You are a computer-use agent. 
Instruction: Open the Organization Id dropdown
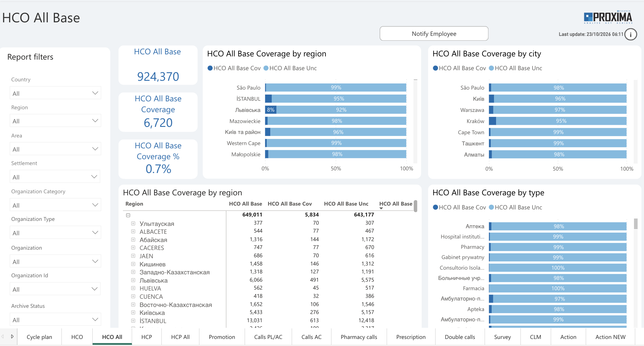pos(55,289)
